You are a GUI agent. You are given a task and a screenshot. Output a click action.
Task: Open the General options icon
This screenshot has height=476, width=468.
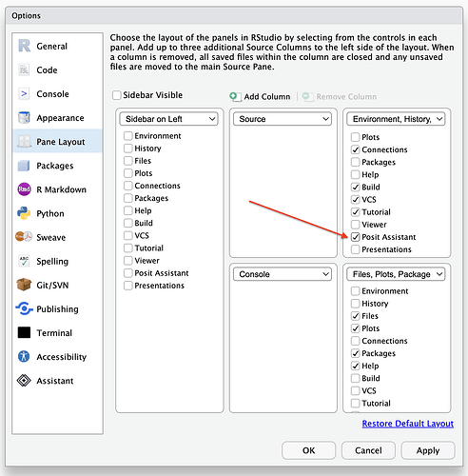coord(24,46)
